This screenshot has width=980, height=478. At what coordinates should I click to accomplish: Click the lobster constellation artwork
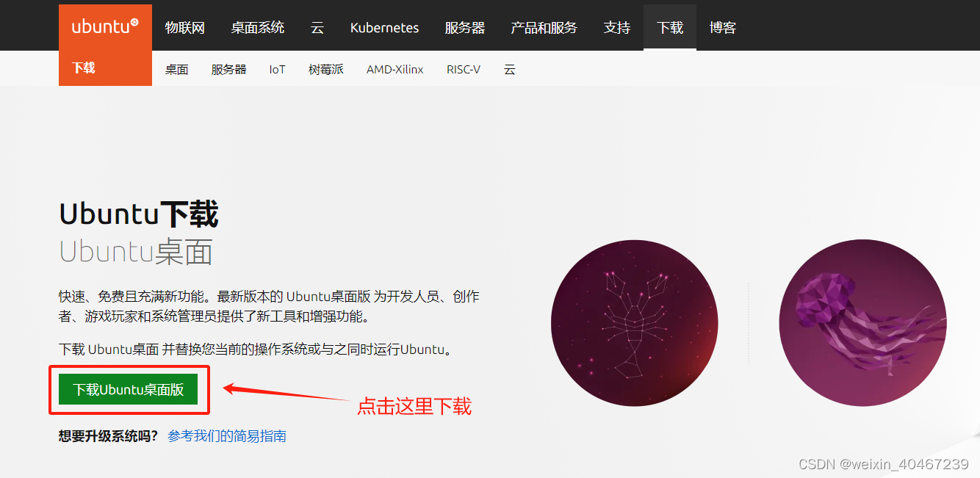tap(635, 323)
